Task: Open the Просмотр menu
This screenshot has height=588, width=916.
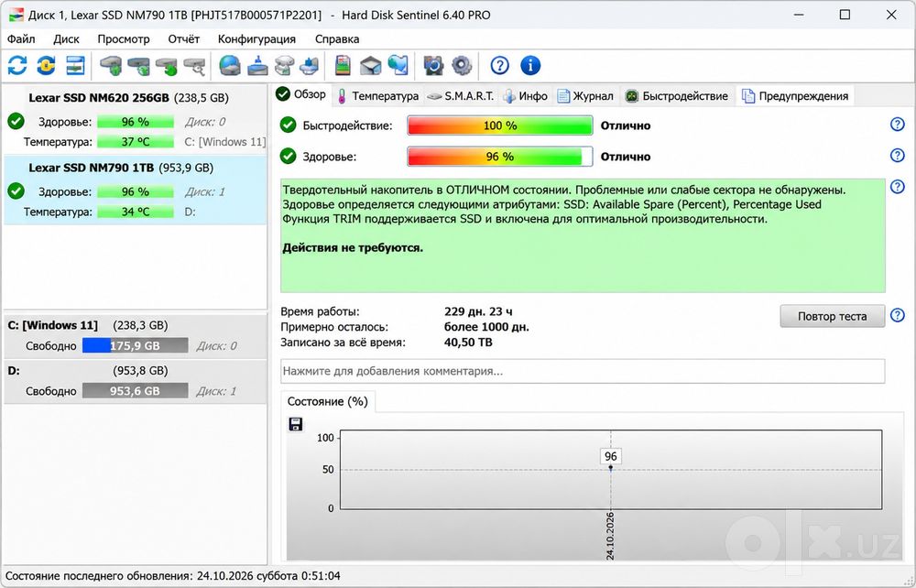Action: click(124, 39)
